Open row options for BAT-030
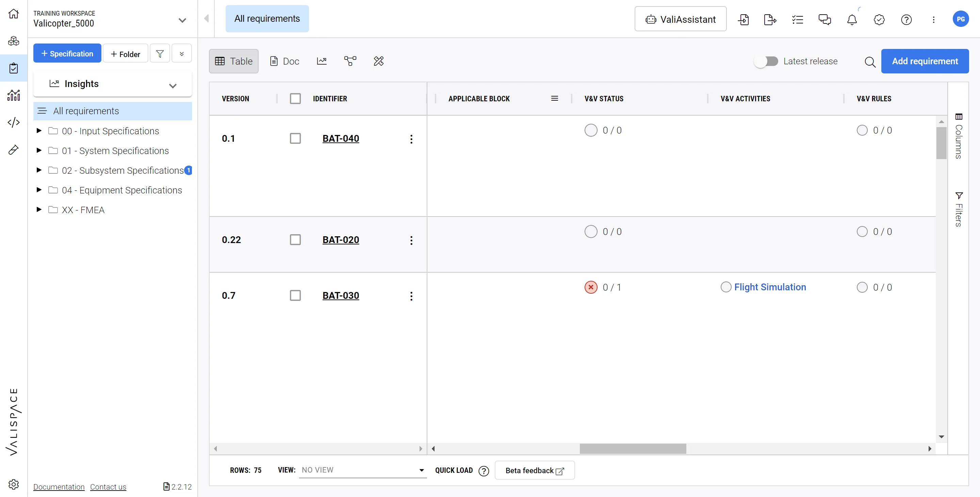Image resolution: width=980 pixels, height=497 pixels. 411,296
